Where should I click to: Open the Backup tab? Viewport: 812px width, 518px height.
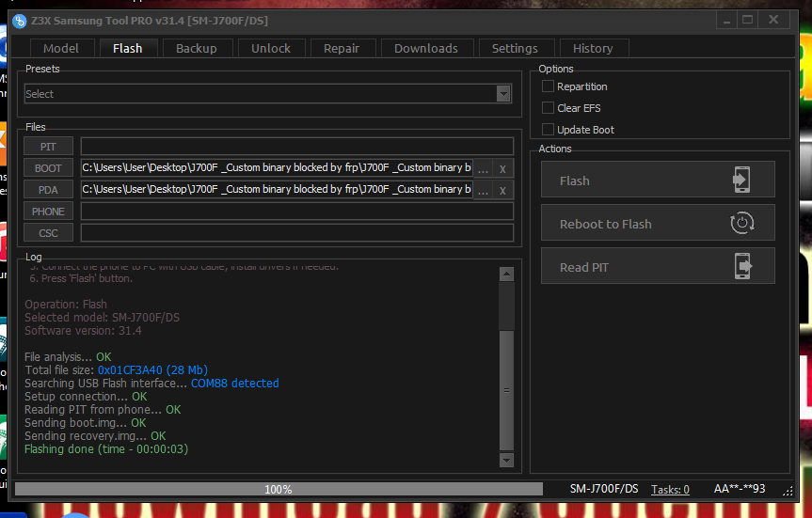[x=197, y=48]
